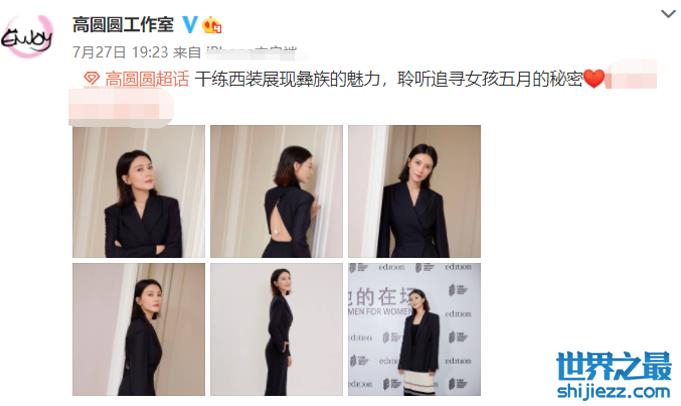Open the edition event backdrop photo thumbnail
The height and width of the screenshot is (406, 681).
coord(414,329)
